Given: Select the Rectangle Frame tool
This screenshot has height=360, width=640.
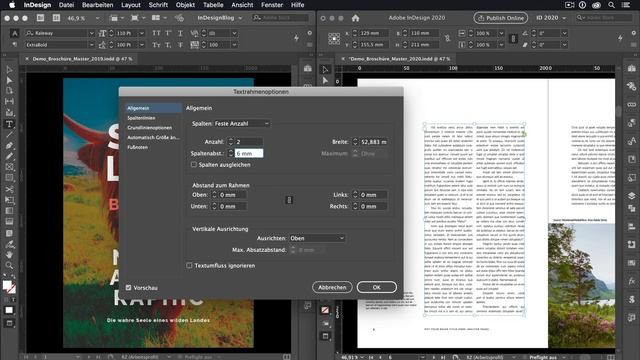Looking at the screenshot, I should point(9,167).
